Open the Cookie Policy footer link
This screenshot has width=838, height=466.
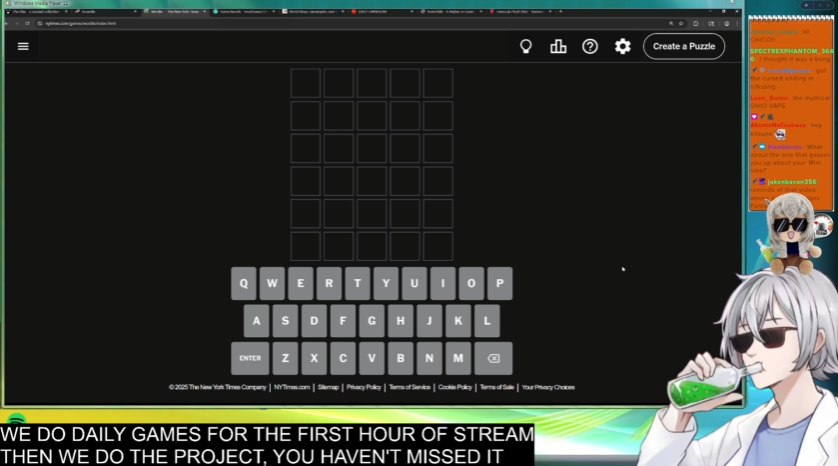(455, 387)
